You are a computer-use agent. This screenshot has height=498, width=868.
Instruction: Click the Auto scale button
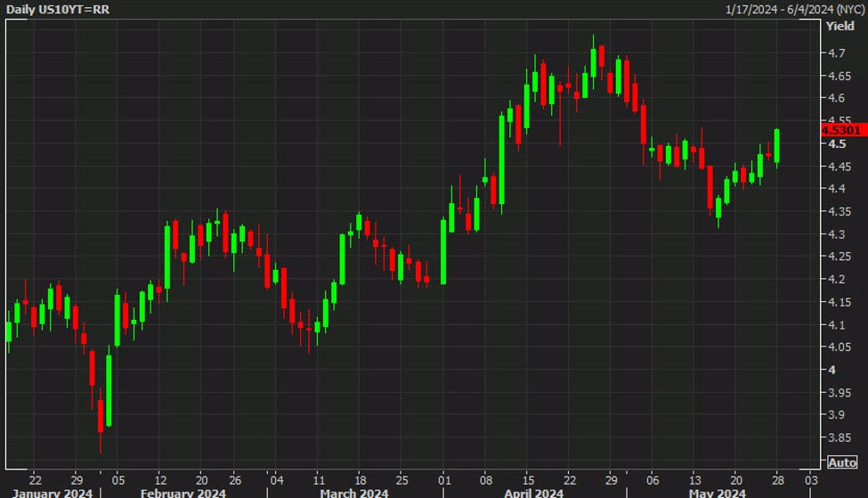842,462
